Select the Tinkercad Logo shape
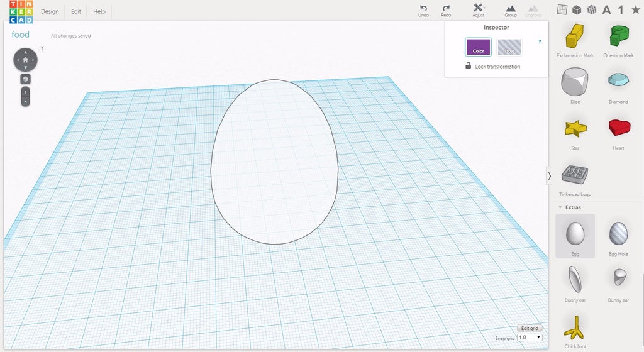The width and height of the screenshot is (644, 352). click(x=575, y=180)
